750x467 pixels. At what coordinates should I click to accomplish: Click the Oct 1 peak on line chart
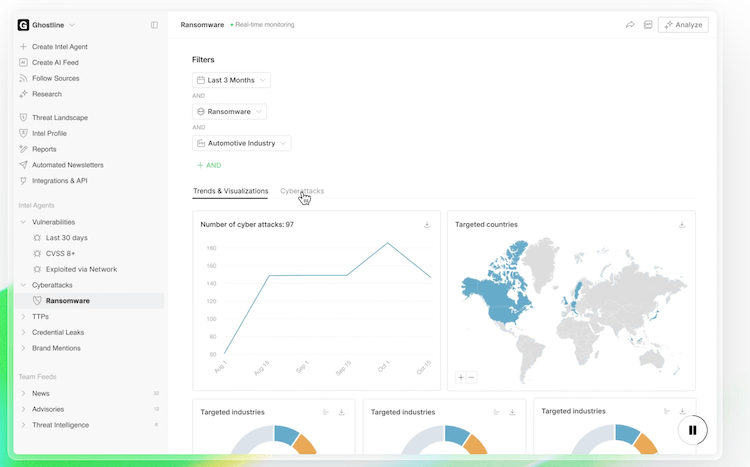pos(387,243)
